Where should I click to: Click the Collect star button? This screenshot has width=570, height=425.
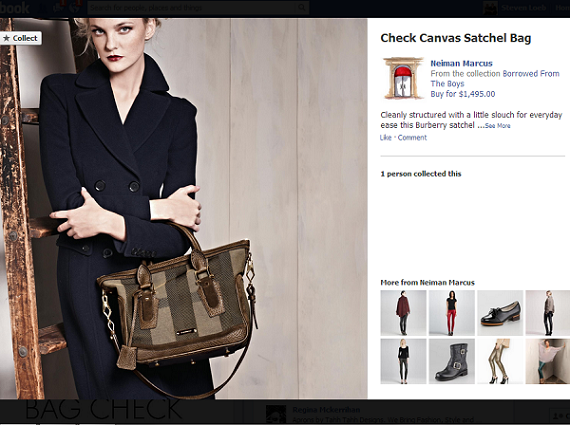(21, 38)
